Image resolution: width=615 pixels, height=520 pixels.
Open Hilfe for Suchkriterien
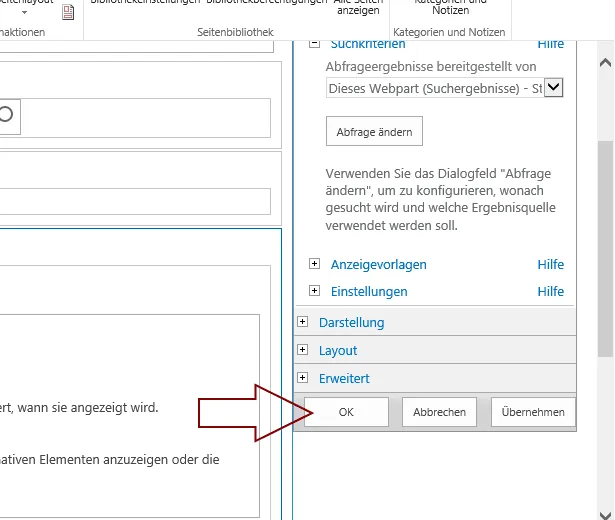[x=551, y=44]
